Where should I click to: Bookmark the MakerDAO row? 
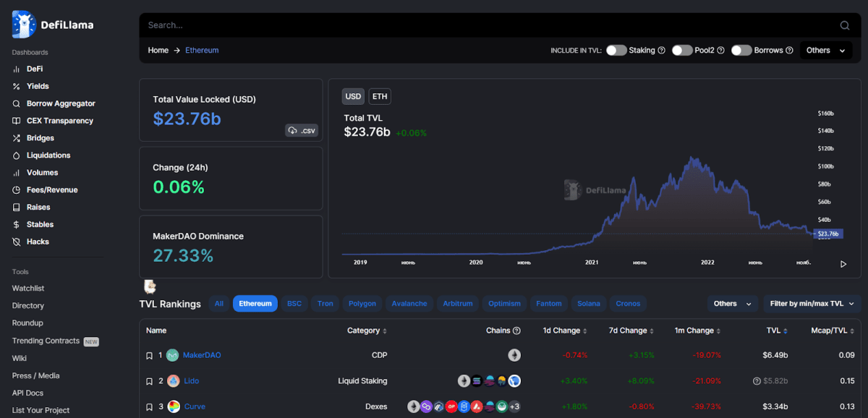click(x=150, y=356)
